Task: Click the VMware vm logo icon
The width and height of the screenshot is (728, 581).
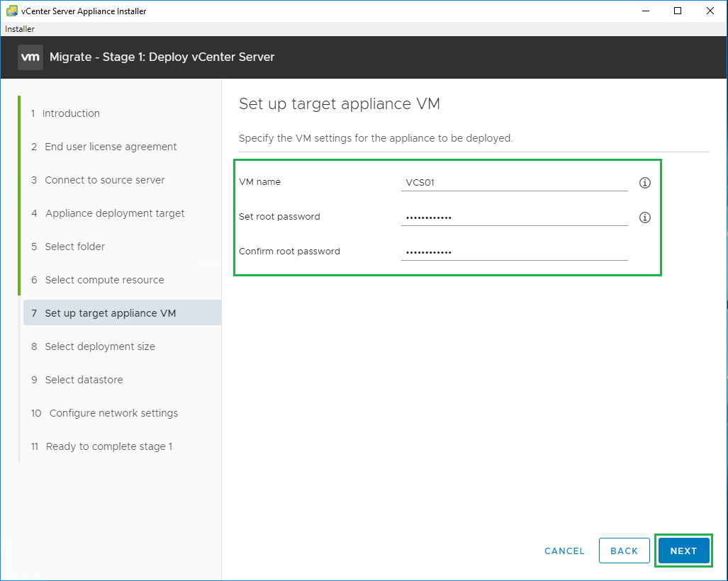Action: tap(30, 57)
